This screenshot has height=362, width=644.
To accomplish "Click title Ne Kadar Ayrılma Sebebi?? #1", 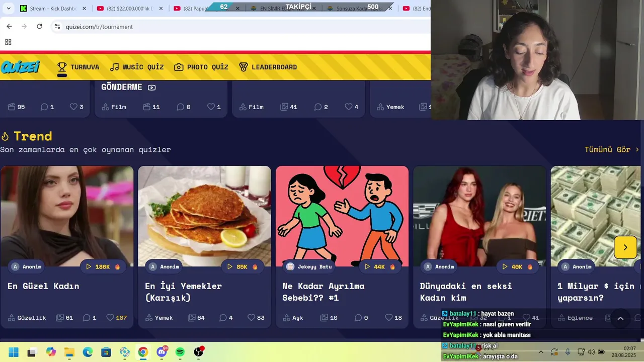I will [x=324, y=292].
